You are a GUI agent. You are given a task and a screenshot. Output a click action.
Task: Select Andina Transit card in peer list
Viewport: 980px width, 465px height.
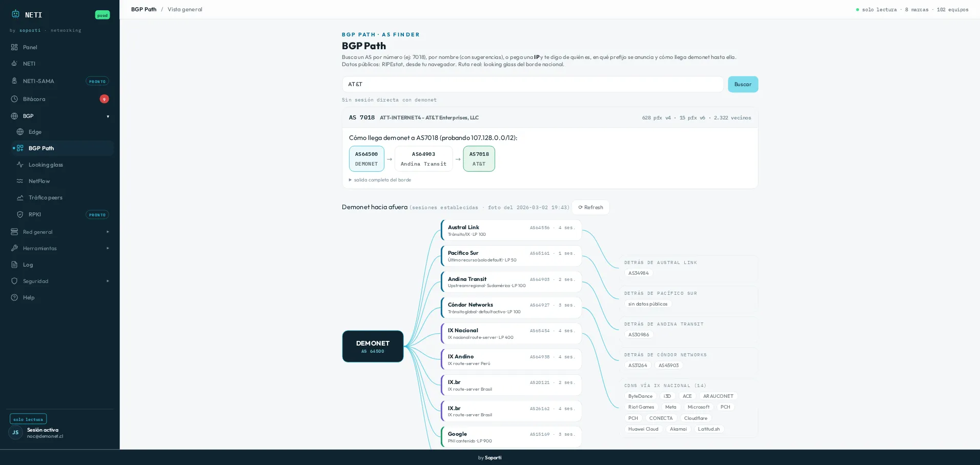pyautogui.click(x=511, y=282)
